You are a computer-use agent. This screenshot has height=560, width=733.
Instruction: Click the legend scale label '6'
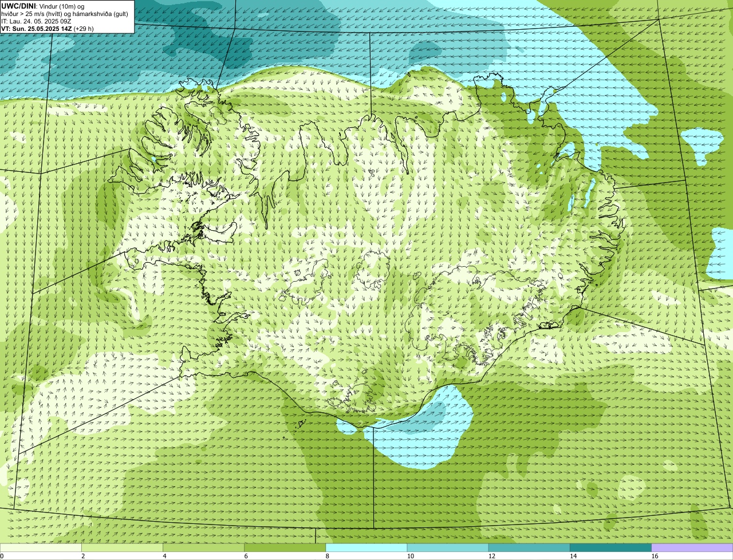[246, 556]
